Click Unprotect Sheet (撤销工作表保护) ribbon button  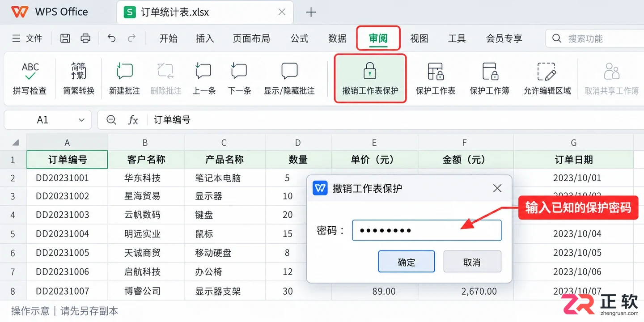pyautogui.click(x=370, y=79)
